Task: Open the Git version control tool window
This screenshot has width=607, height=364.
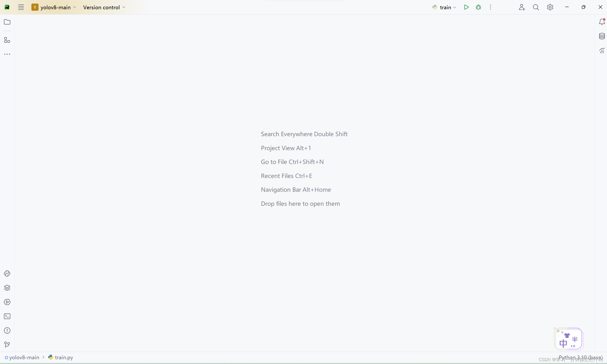Action: pyautogui.click(x=7, y=345)
